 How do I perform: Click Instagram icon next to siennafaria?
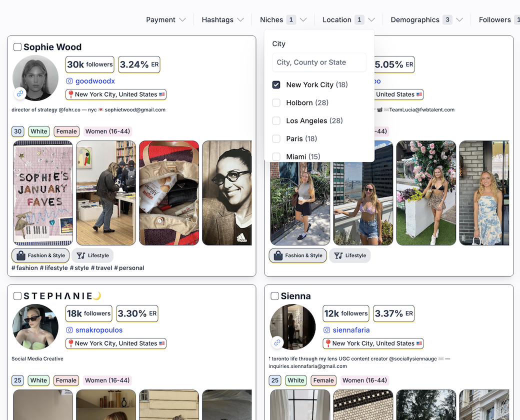coord(326,330)
